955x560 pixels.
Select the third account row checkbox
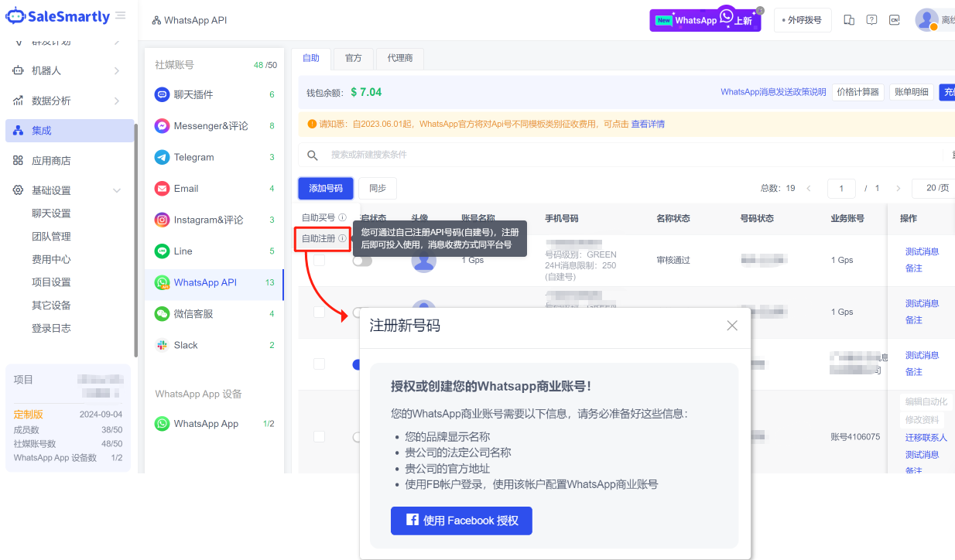(319, 364)
